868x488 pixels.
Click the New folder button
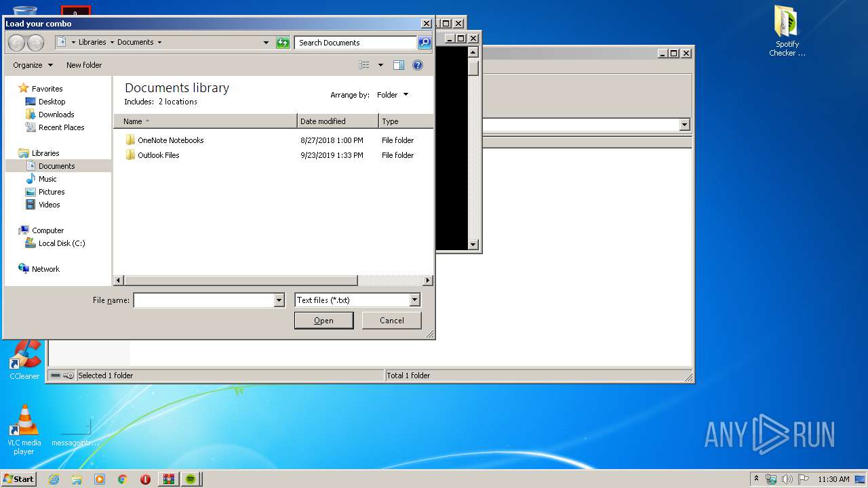click(x=84, y=65)
